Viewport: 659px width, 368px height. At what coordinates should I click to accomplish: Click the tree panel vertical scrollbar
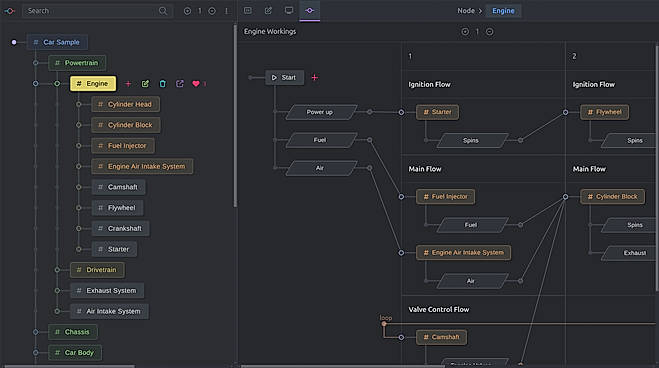pyautogui.click(x=235, y=116)
